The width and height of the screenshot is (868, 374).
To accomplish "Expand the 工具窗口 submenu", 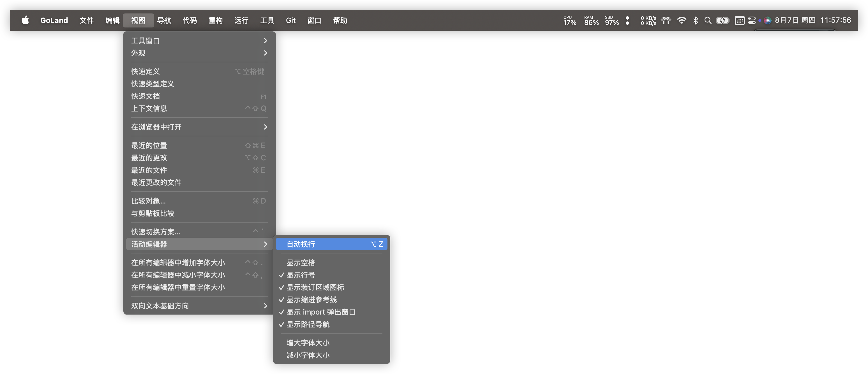I will [x=199, y=40].
